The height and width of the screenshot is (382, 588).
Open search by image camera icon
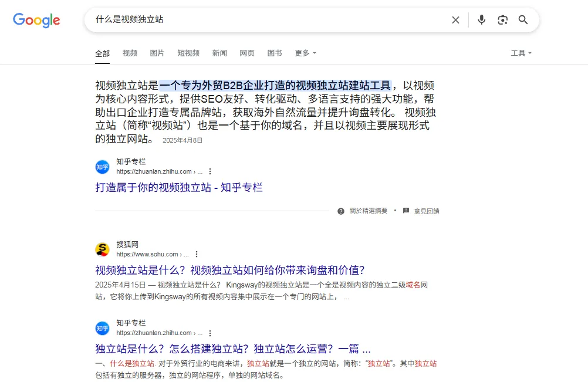pyautogui.click(x=502, y=20)
